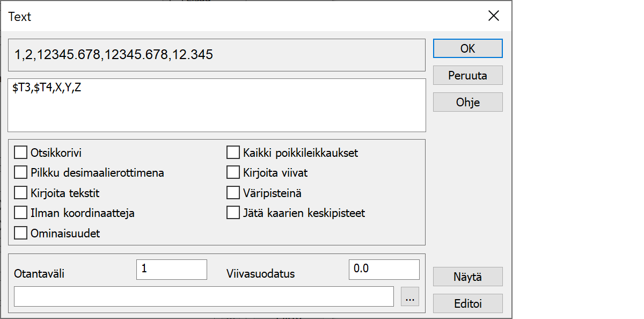Enable Jätä kaarien keskipisteet checkbox
The height and width of the screenshot is (319, 644).
(x=233, y=213)
